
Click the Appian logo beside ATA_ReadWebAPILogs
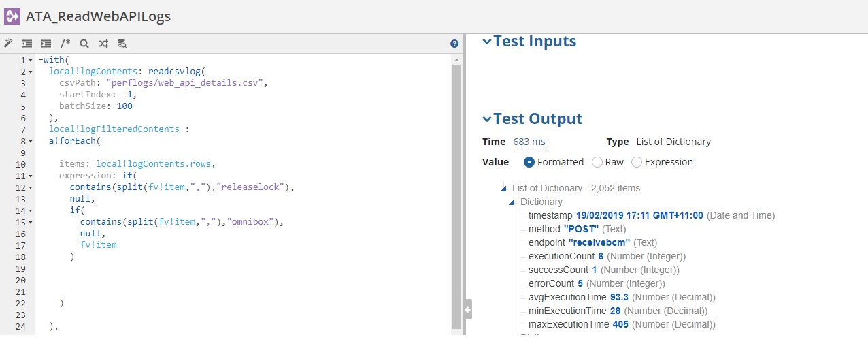(x=12, y=16)
